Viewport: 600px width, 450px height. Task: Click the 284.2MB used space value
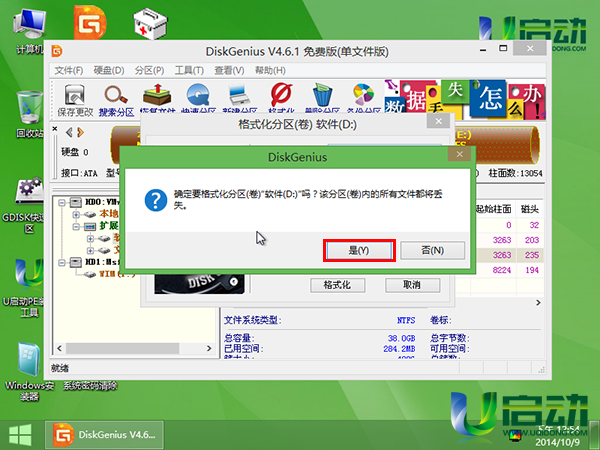(399, 349)
